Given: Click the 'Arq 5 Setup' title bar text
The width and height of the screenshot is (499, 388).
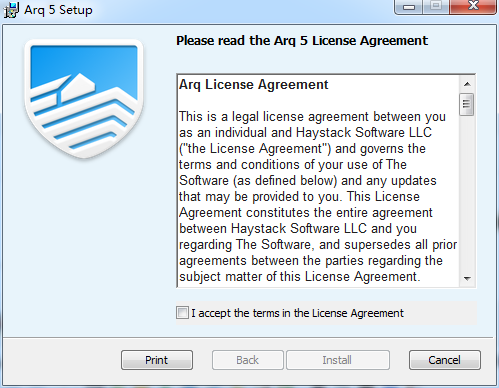Looking at the screenshot, I should coord(58,10).
